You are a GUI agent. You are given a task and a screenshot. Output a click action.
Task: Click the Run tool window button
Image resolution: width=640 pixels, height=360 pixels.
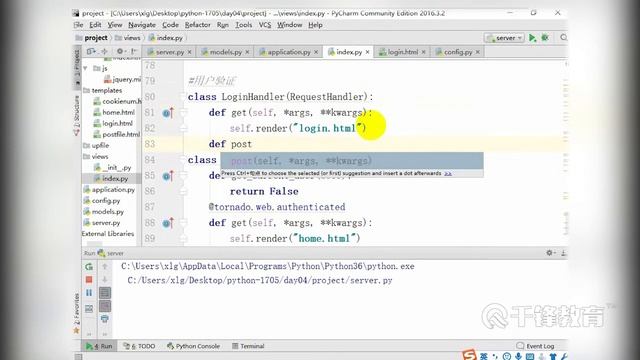coord(99,346)
